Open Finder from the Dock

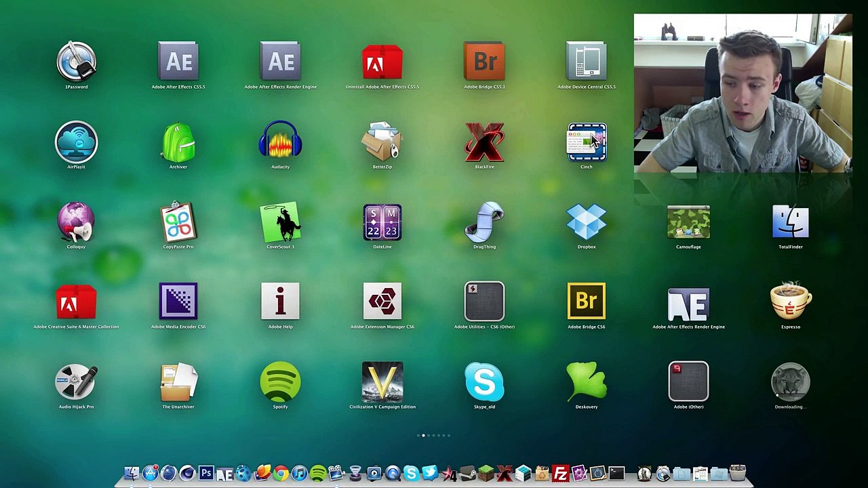pyautogui.click(x=132, y=473)
